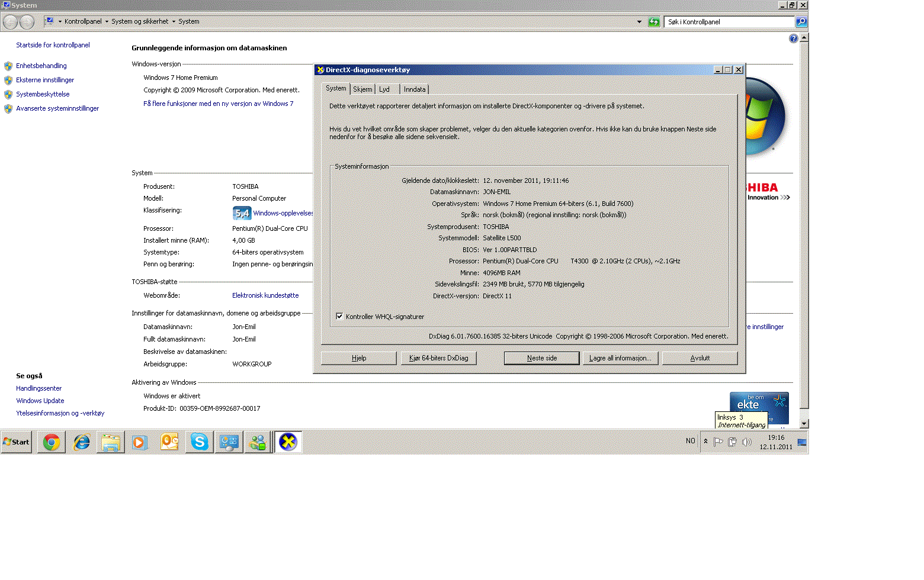Switch to the Skjerm tab

[362, 89]
